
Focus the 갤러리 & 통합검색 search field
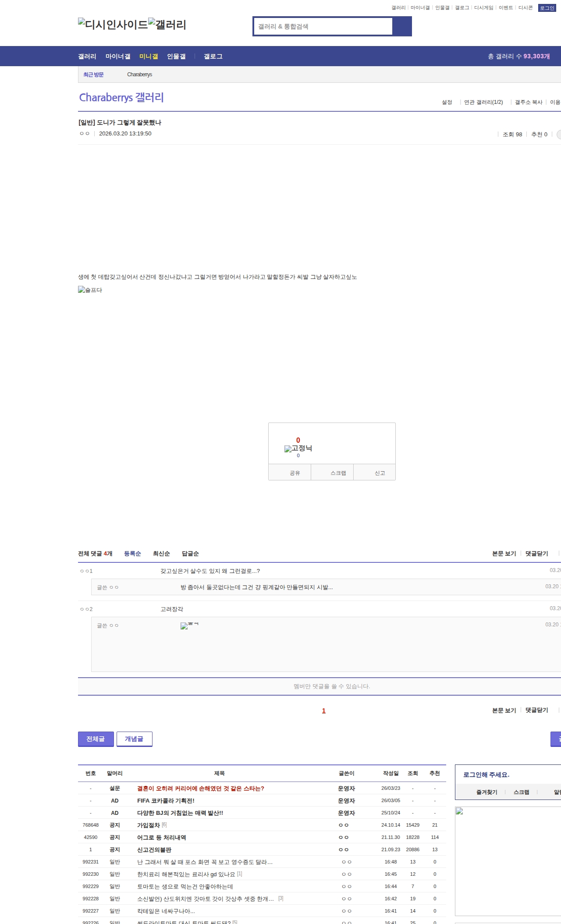pyautogui.click(x=323, y=26)
